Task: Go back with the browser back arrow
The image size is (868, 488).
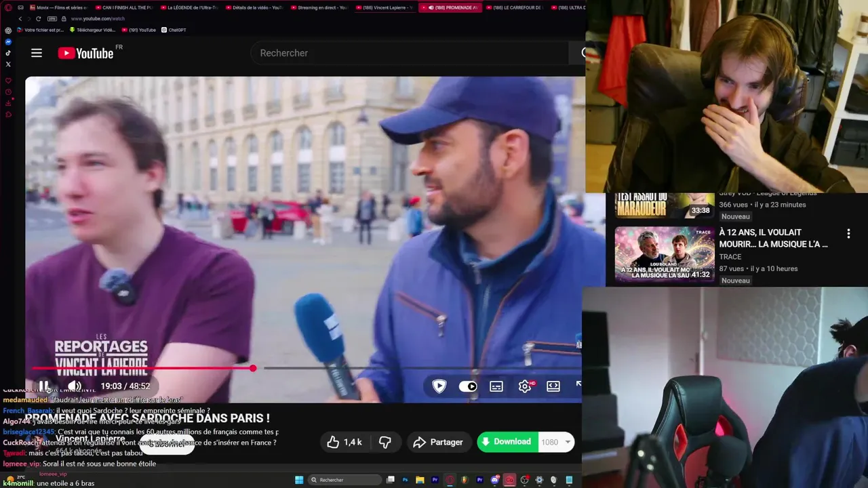Action: pos(20,19)
